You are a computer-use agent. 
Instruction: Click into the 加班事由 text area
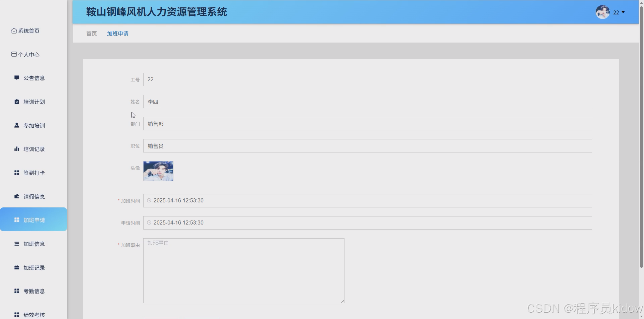coord(244,271)
